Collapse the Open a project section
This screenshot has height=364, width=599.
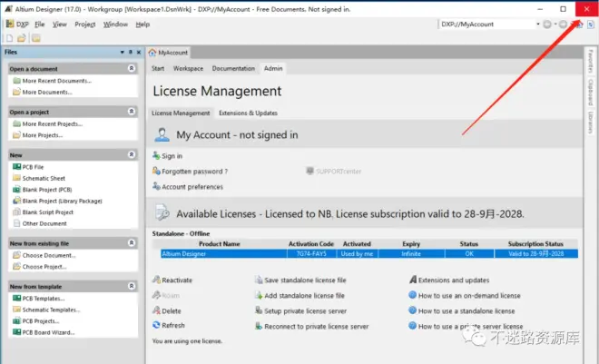click(x=132, y=112)
